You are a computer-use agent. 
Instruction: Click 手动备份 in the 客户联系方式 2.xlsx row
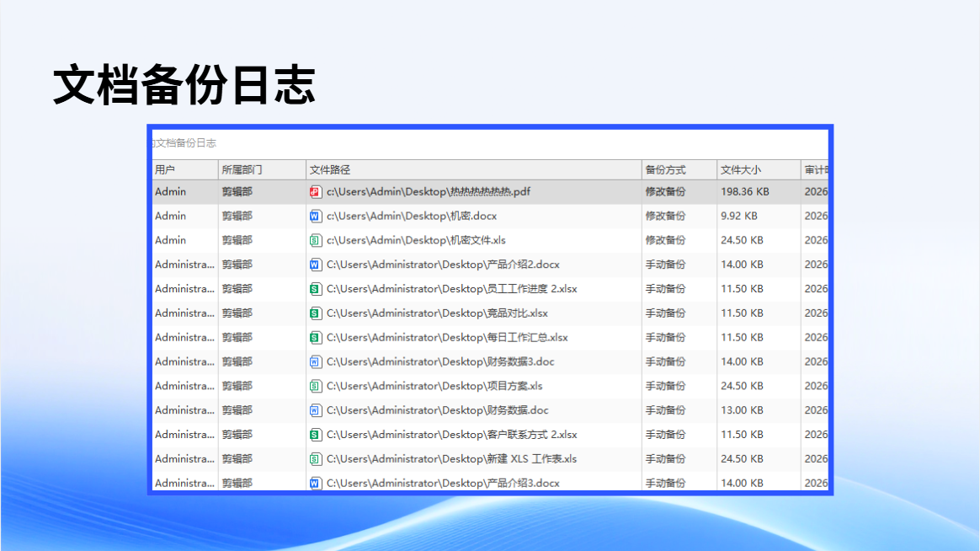tap(666, 435)
